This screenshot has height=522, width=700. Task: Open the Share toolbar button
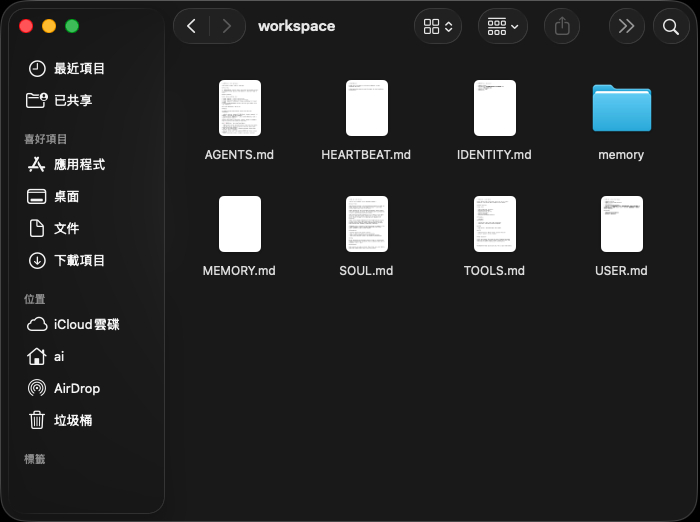click(x=562, y=26)
